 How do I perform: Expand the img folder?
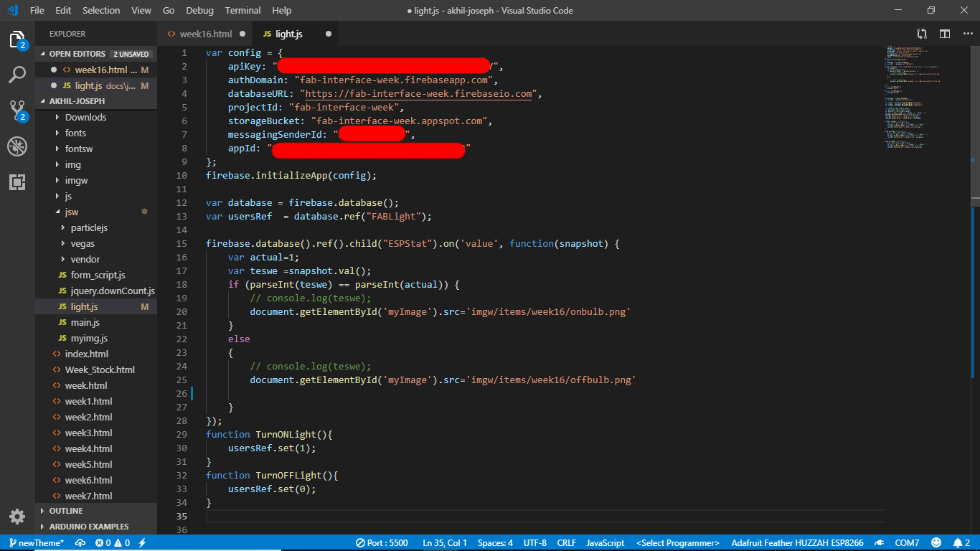(96, 164)
